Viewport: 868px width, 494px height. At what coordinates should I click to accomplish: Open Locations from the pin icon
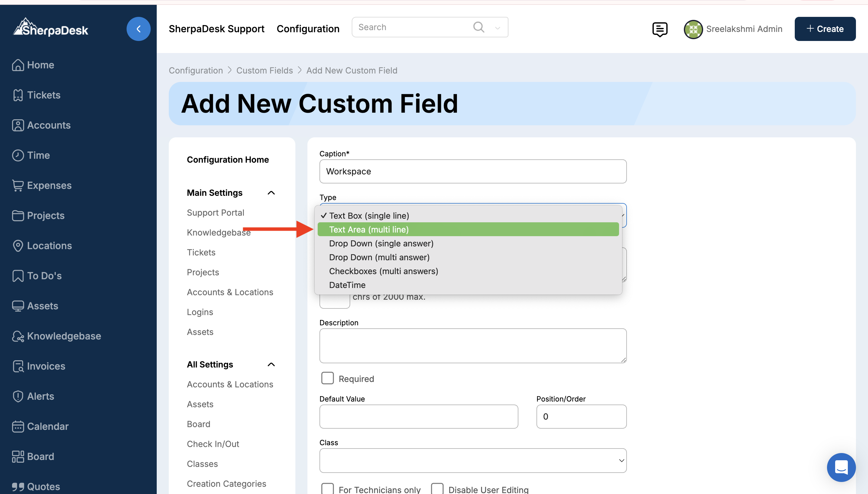[x=18, y=245]
